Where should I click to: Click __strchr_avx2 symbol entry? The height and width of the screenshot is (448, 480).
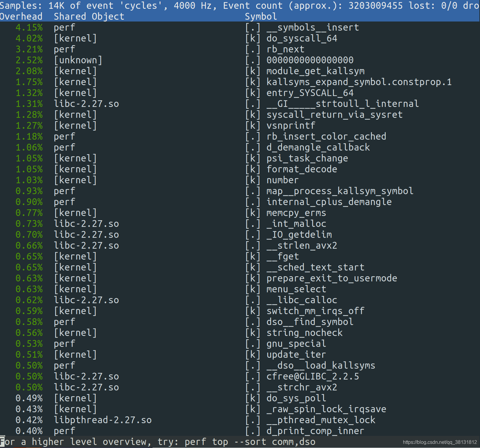point(302,387)
